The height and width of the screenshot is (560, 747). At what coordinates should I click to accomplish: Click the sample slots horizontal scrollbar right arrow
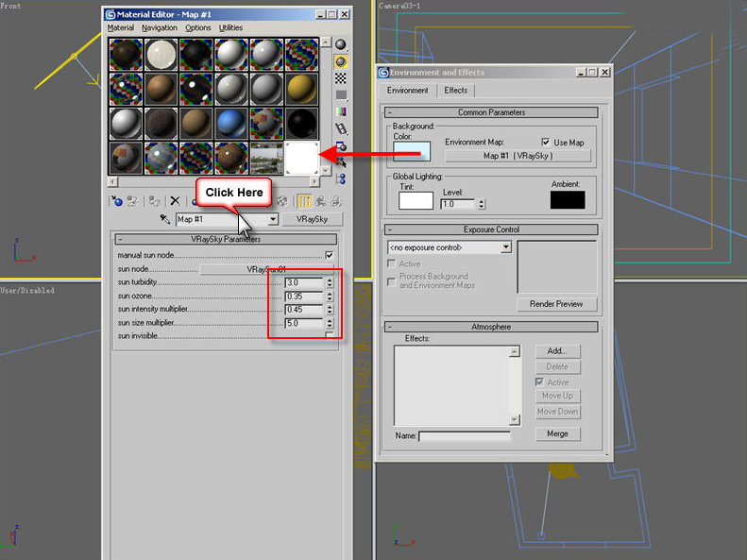314,181
